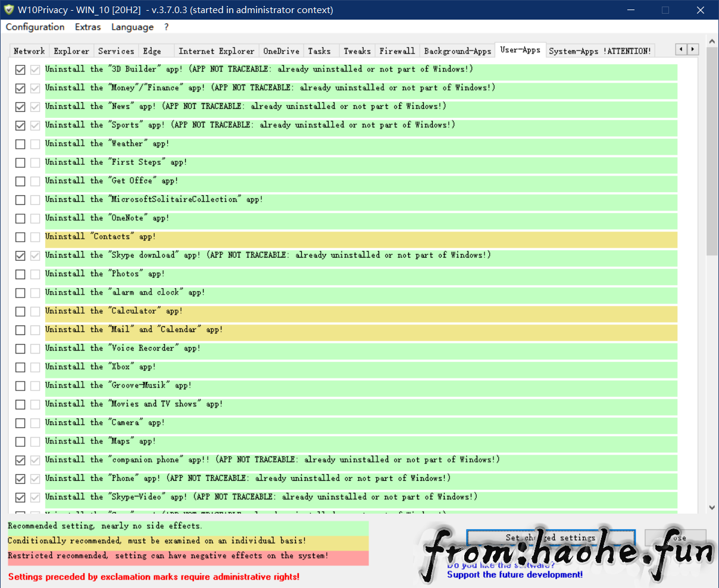
Task: Switch to the Network tab
Action: click(29, 51)
